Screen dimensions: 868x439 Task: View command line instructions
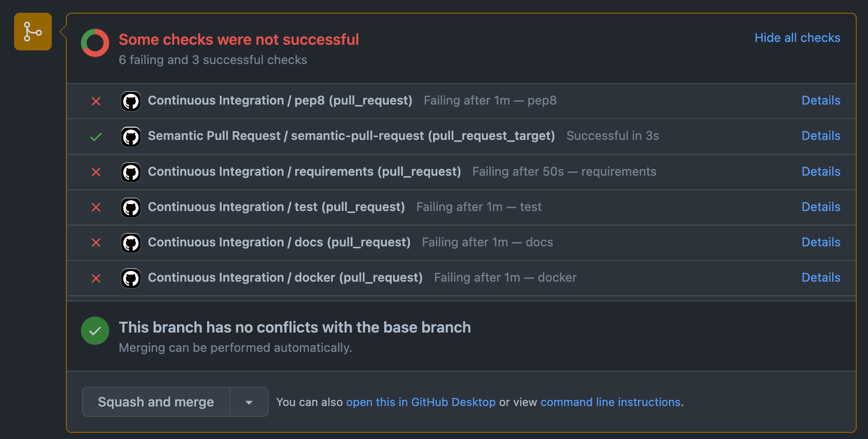[x=611, y=402]
